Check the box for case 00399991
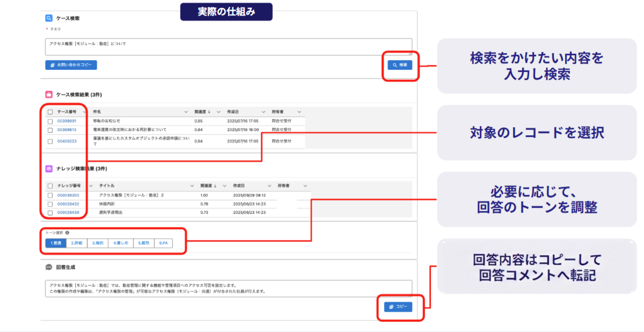Viewport: 644px width, 332px height. (x=50, y=121)
